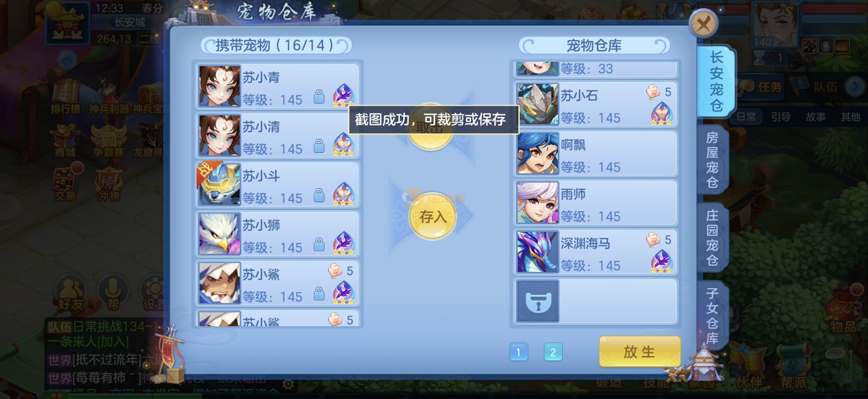This screenshot has height=399, width=868.
Task: Toggle the lock on 苏小斗 pet
Action: [x=319, y=195]
